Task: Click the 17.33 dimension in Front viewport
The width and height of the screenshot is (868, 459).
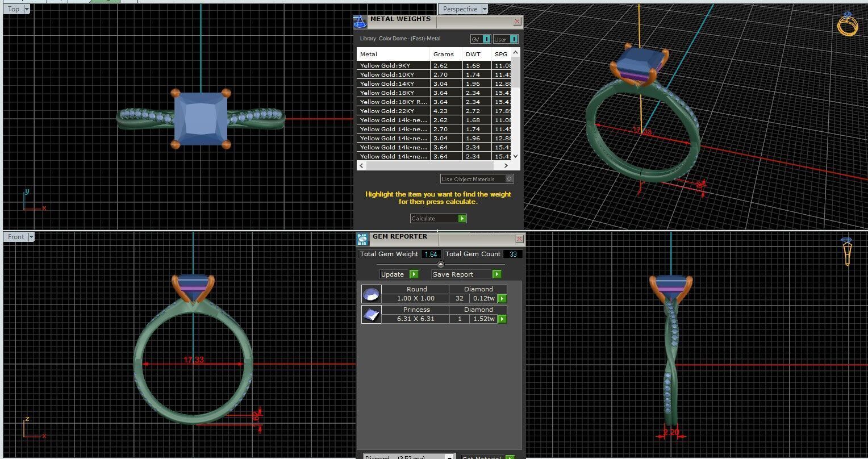Action: tap(194, 360)
